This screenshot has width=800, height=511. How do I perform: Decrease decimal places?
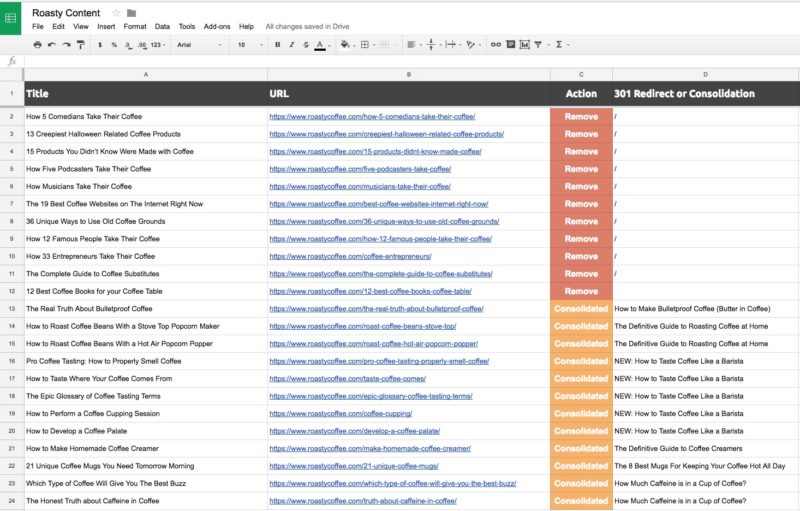click(x=128, y=45)
